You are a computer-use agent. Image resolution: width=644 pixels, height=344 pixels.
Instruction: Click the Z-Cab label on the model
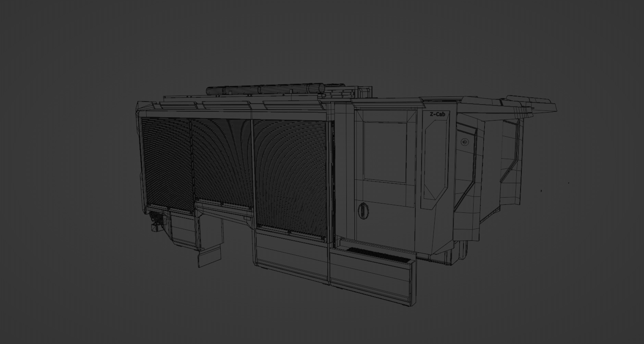(437, 114)
